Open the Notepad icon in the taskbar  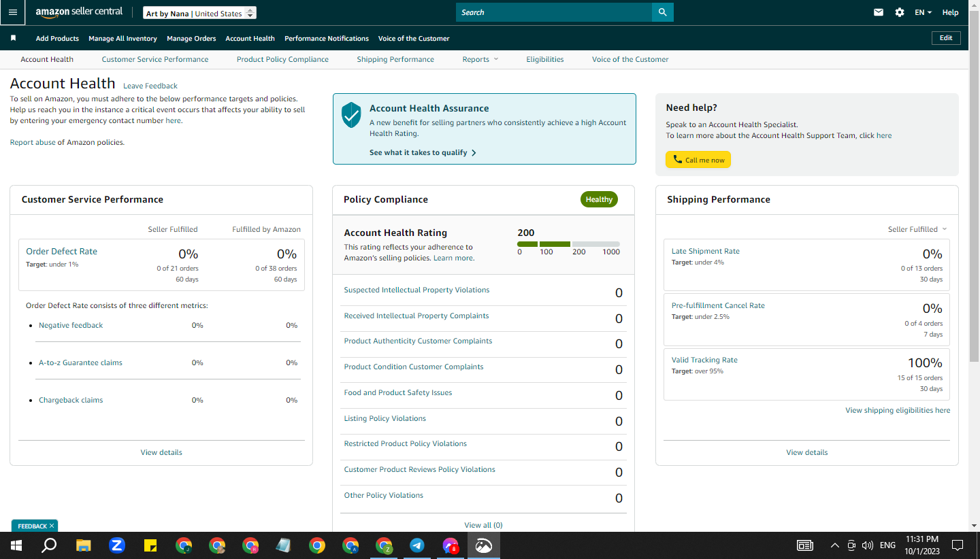(283, 545)
